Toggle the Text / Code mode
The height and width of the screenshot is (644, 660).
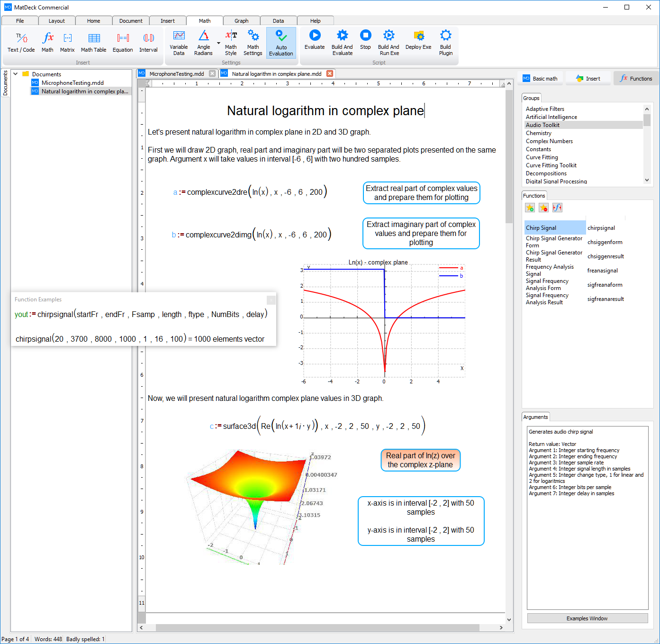[x=21, y=42]
